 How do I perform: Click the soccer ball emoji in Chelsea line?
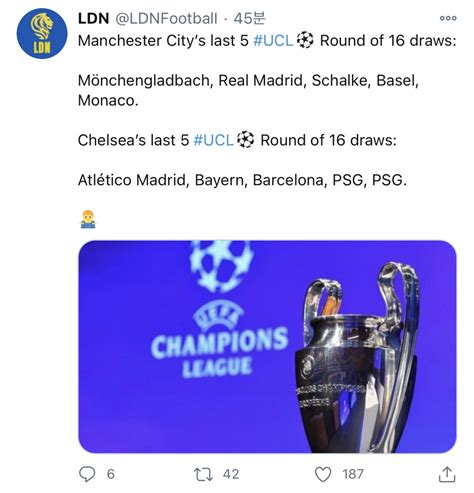coord(245,139)
